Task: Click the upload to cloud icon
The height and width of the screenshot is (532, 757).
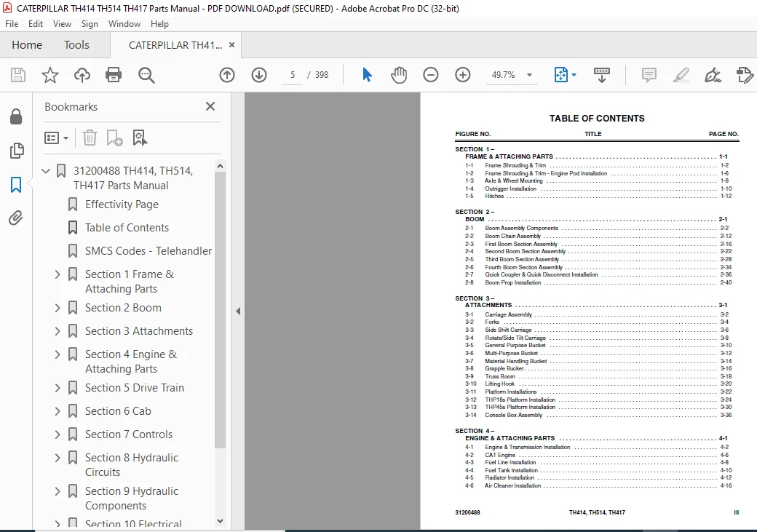Action: click(82, 75)
